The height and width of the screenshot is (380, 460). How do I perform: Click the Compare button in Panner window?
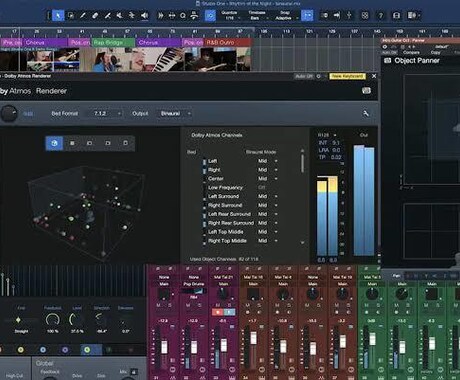[x=411, y=52]
